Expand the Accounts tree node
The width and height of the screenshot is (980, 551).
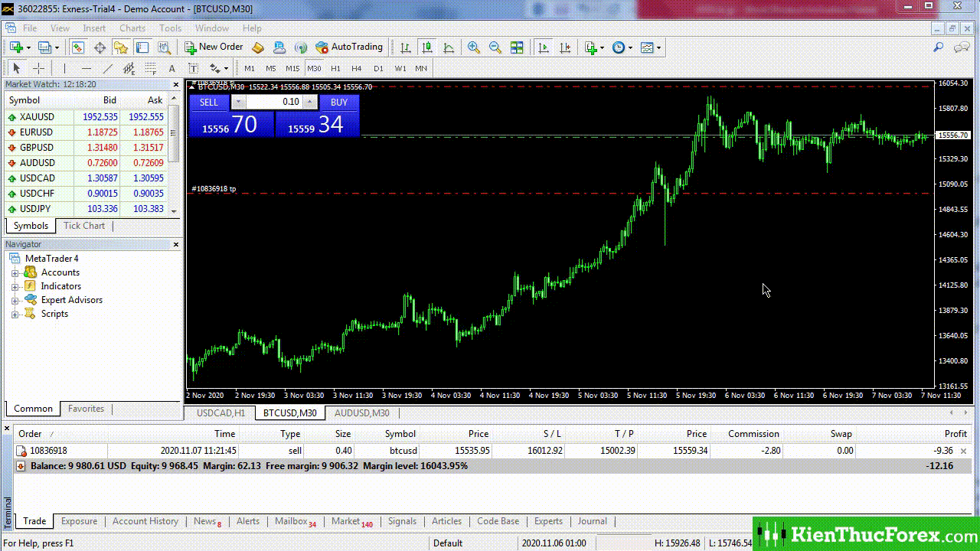click(x=15, y=272)
